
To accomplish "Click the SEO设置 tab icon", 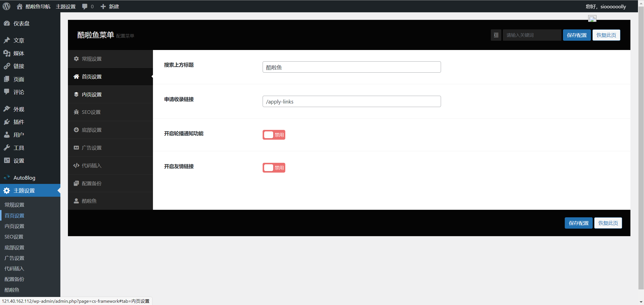I will [76, 112].
